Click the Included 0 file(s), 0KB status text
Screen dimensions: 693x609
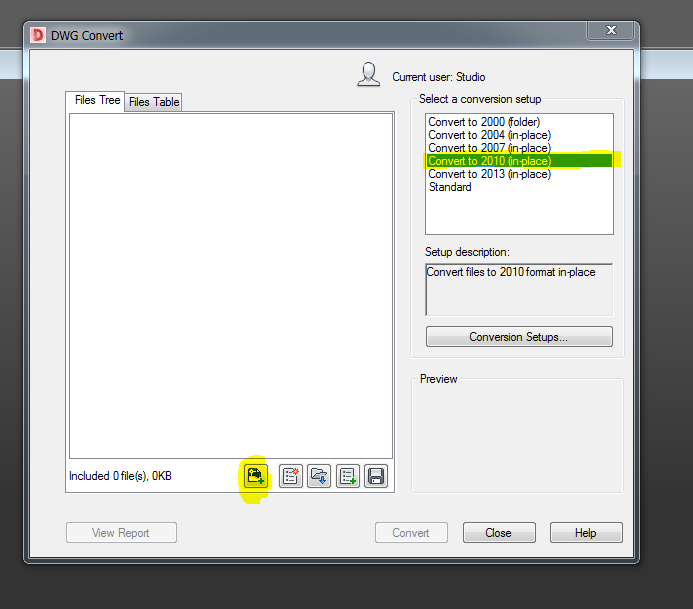coord(120,476)
